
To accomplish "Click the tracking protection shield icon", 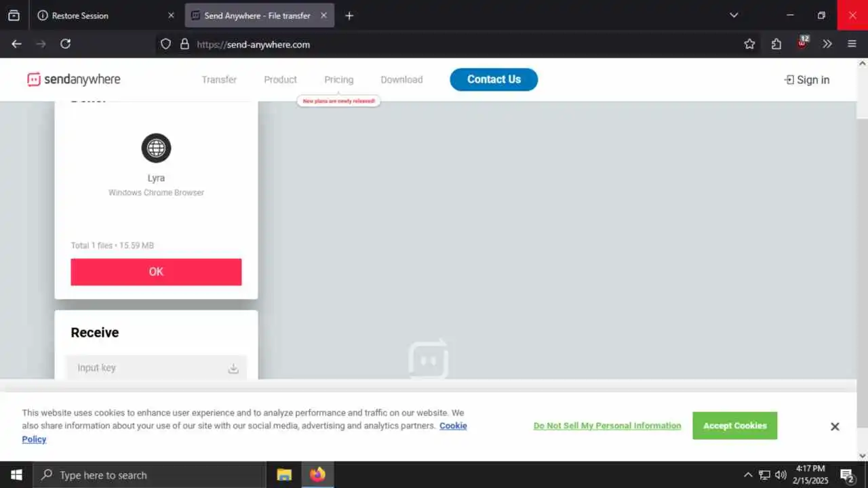I will coord(165,44).
